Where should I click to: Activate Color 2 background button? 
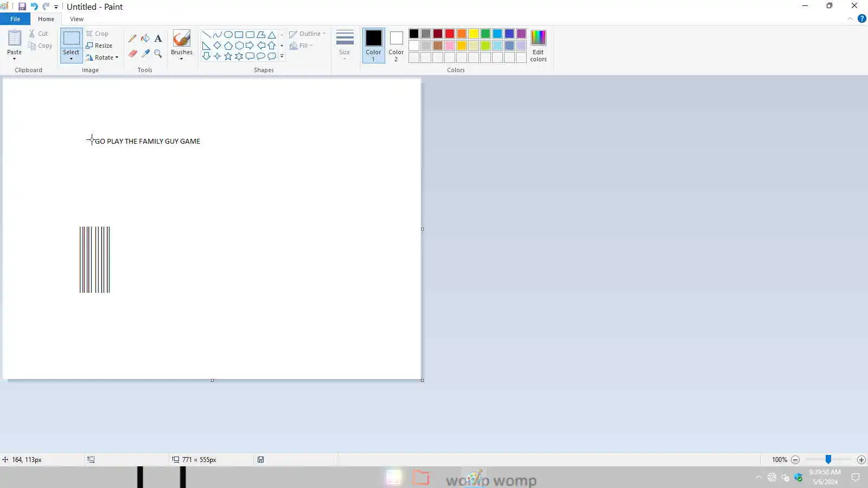[396, 46]
